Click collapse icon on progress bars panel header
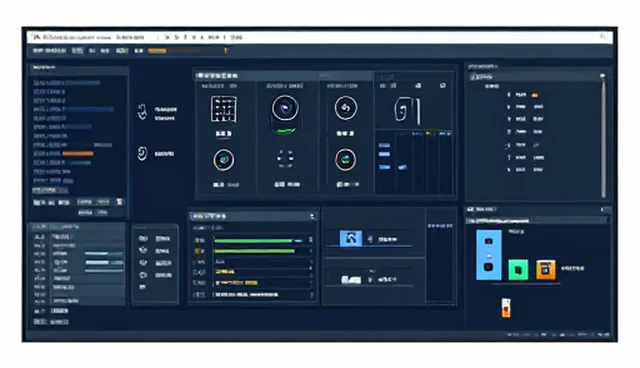Screen dimensions: 640x368 pyautogui.click(x=313, y=216)
